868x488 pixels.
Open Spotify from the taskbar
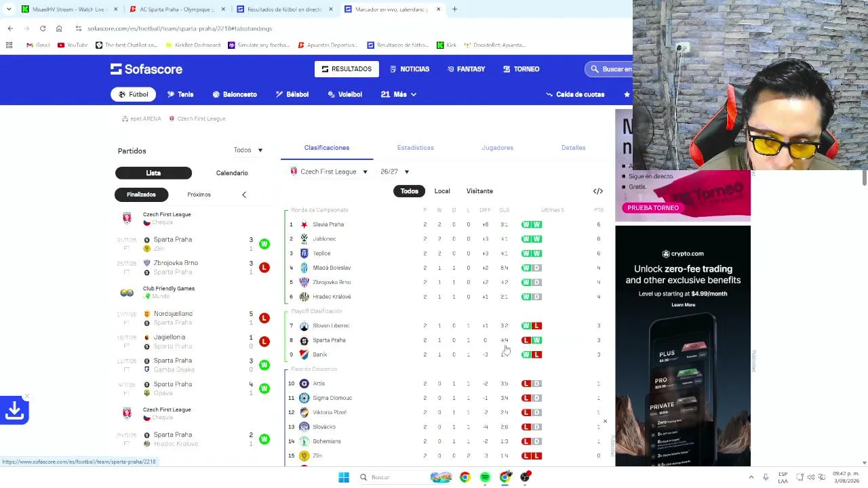pyautogui.click(x=485, y=477)
